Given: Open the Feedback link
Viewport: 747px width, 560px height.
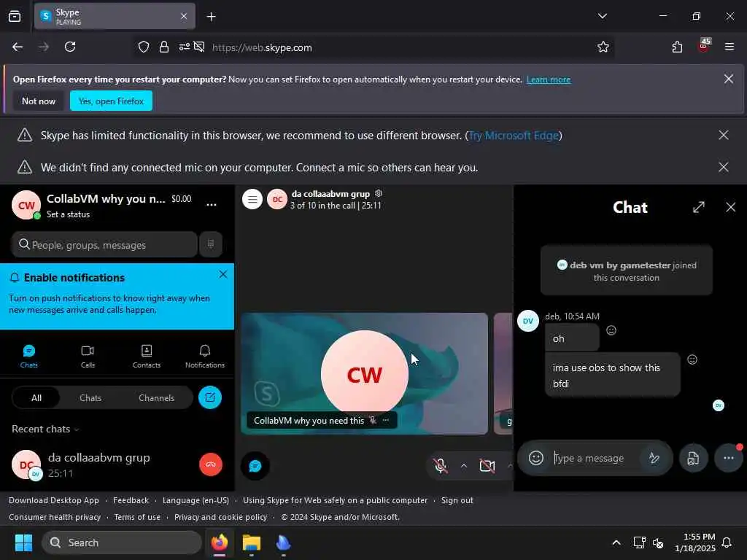Looking at the screenshot, I should pos(131,500).
